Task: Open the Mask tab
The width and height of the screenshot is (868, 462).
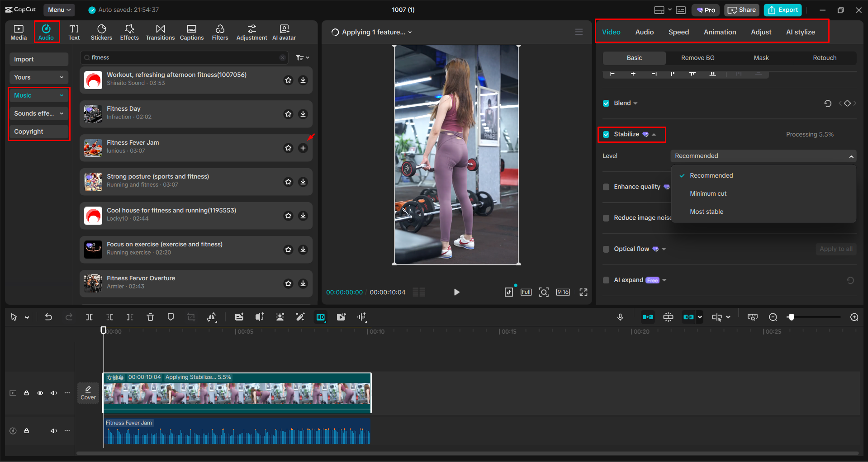Action: 761,58
